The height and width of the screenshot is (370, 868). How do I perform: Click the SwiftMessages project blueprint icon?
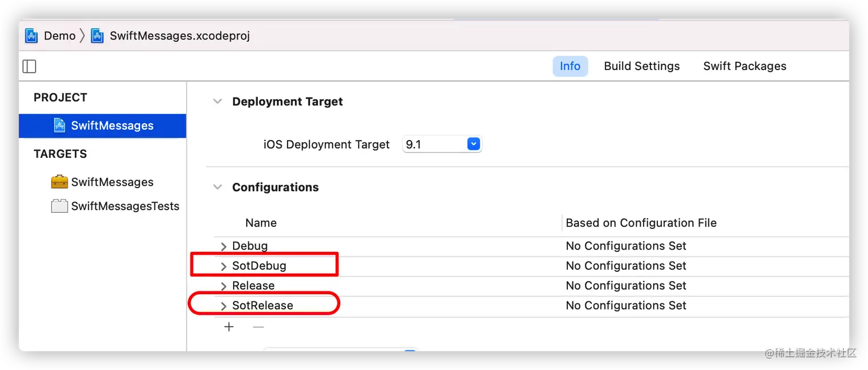60,126
